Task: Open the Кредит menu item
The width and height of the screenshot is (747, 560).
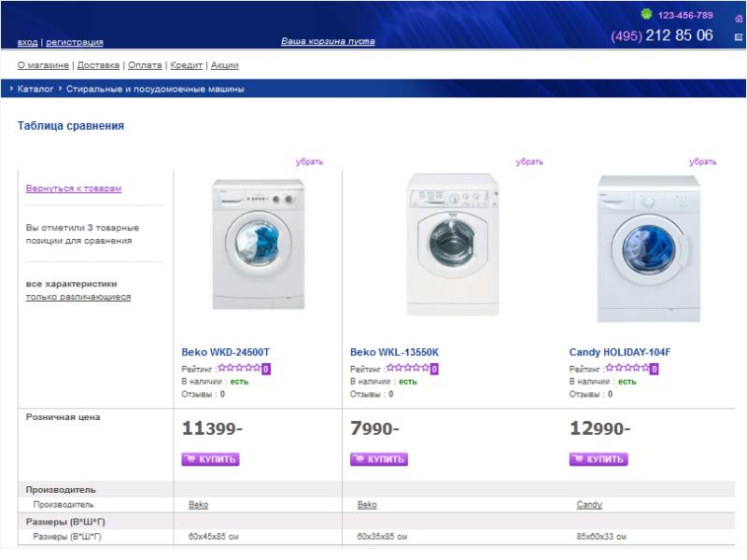Action: pyautogui.click(x=186, y=65)
